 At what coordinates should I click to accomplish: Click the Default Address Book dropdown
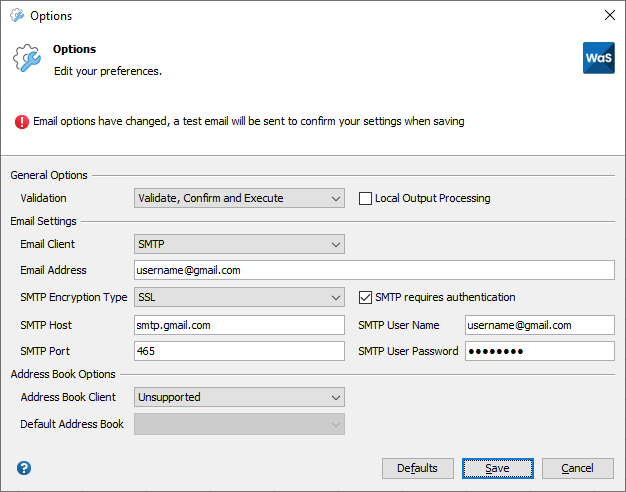coord(239,424)
